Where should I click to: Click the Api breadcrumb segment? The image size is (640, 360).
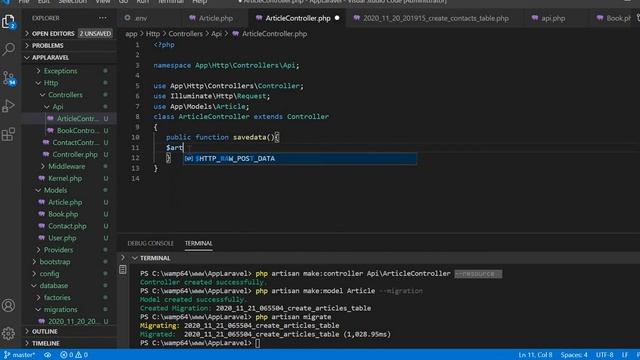pyautogui.click(x=216, y=34)
